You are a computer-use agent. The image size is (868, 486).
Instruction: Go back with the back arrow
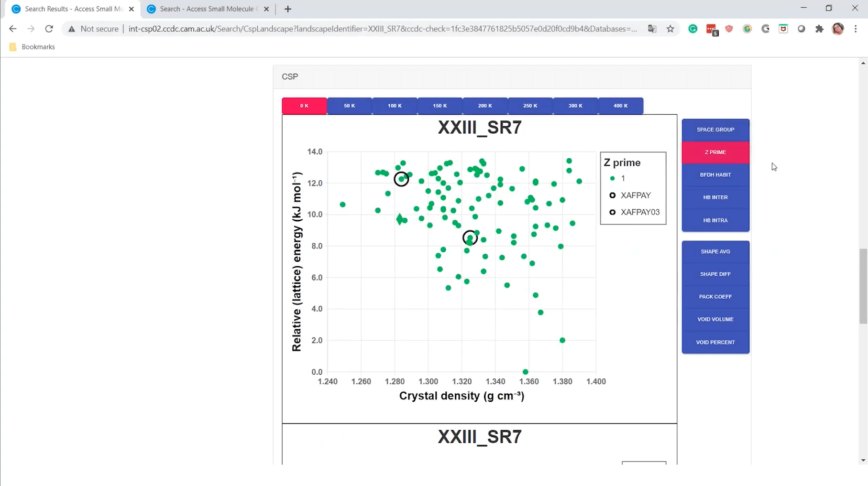[13, 29]
